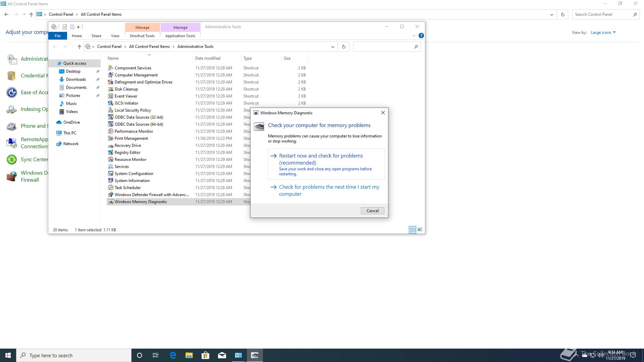
Task: Switch to the View ribbon tab
Action: [115, 36]
